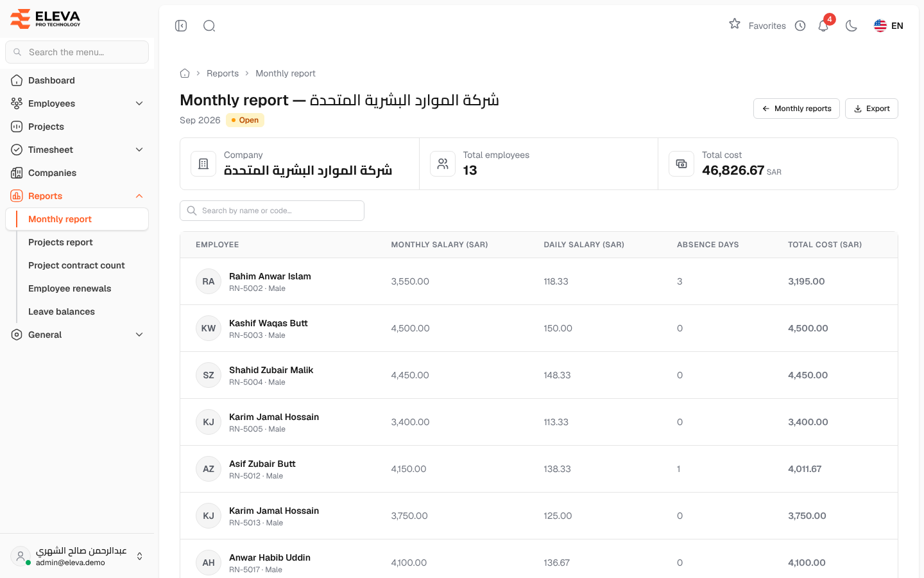The height and width of the screenshot is (578, 924).
Task: Open notifications bell with 4 badge
Action: pos(824,25)
